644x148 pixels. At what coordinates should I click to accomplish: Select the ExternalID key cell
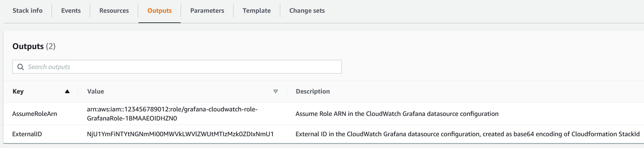point(27,134)
